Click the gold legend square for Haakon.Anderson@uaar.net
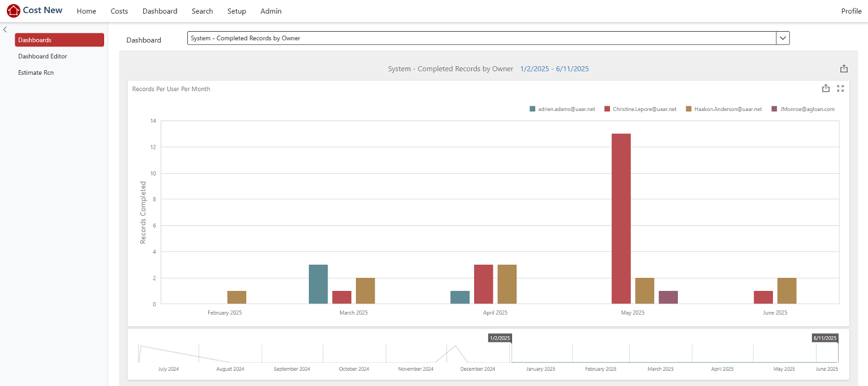 pyautogui.click(x=687, y=109)
